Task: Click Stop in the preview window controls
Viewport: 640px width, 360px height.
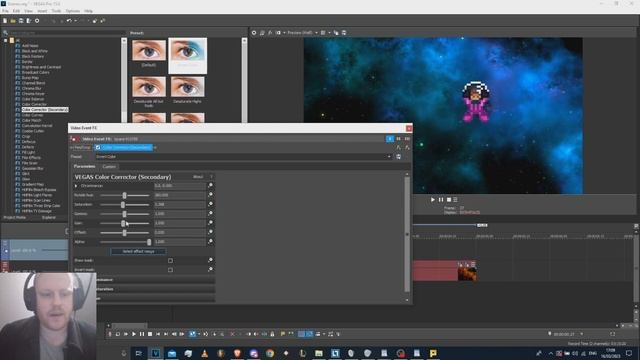Action: tap(449, 200)
